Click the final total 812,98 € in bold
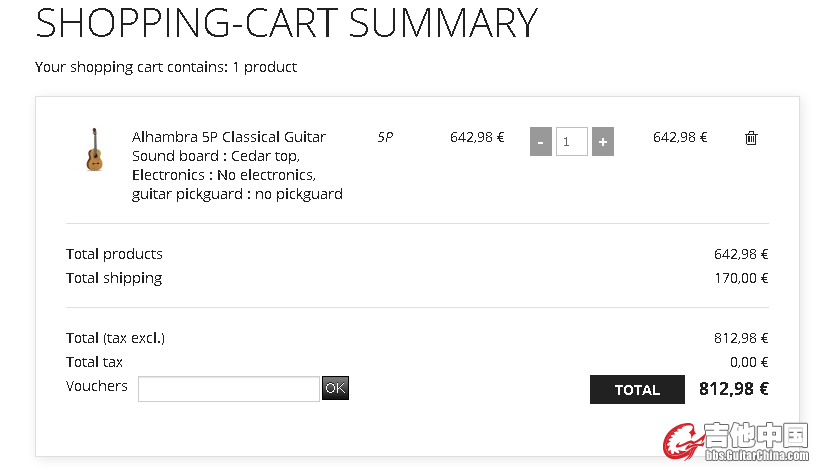 pos(733,389)
